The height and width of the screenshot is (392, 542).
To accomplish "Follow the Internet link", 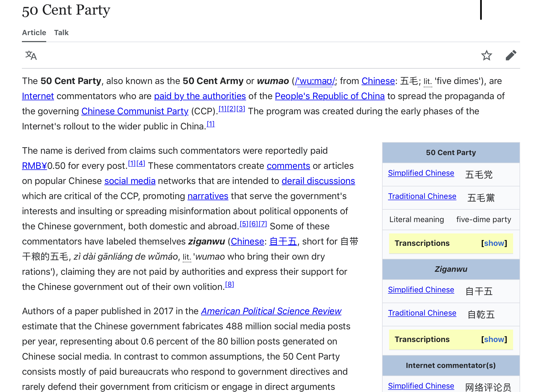I will click(x=38, y=96).
